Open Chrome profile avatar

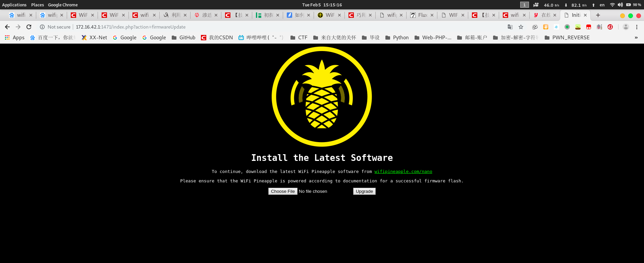pyautogui.click(x=626, y=27)
